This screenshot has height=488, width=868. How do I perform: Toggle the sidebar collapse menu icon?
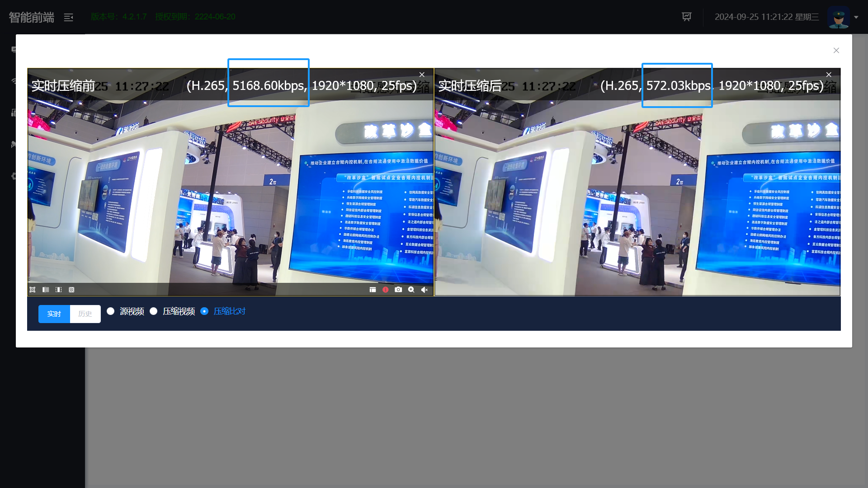pyautogui.click(x=68, y=18)
